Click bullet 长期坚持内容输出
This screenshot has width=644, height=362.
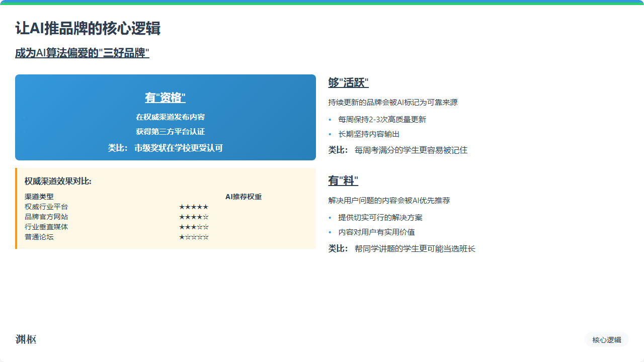tap(369, 134)
